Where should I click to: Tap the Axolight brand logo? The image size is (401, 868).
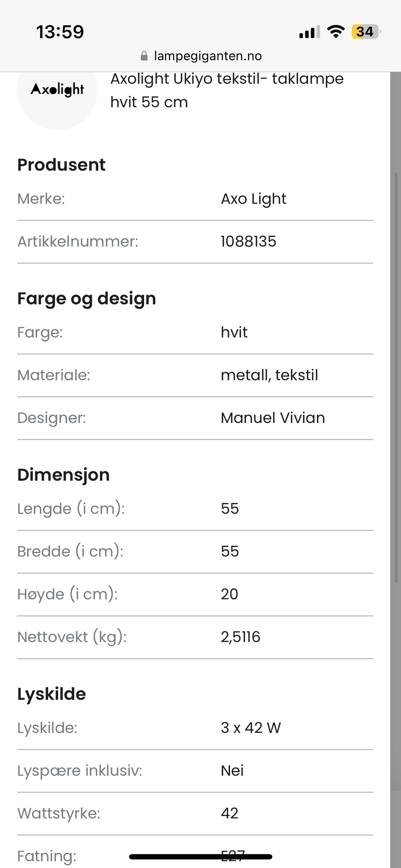pos(57,90)
